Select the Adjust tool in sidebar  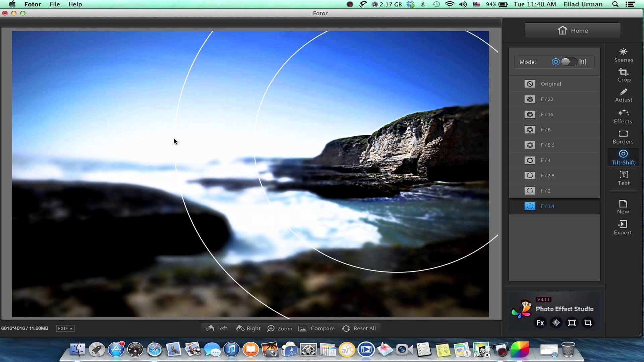tap(624, 95)
